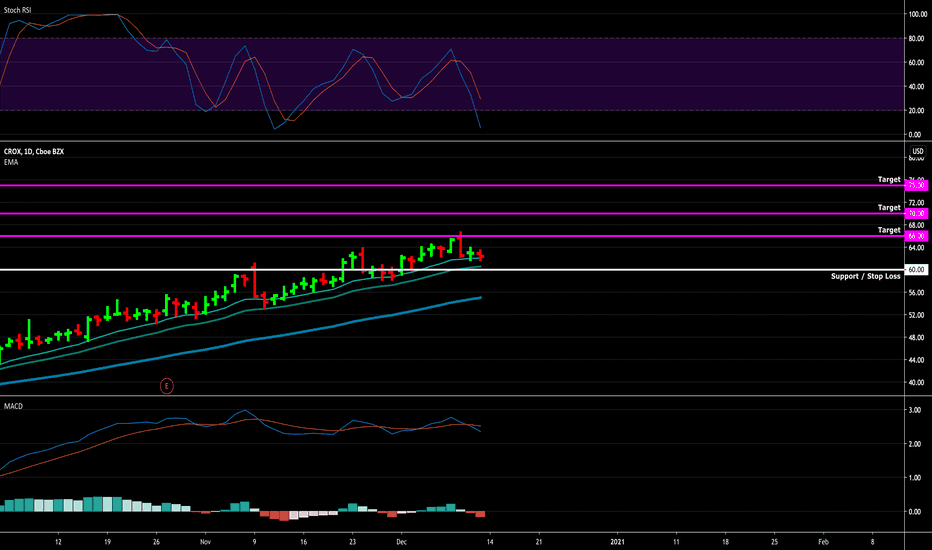The image size is (932, 550).
Task: Click the white 60.00 support price tag
Action: (916, 270)
